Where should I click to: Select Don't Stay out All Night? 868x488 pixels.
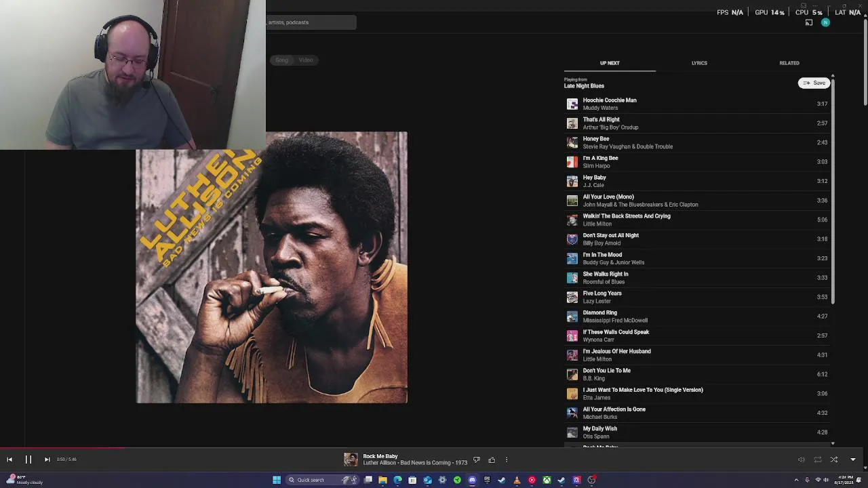click(697, 239)
